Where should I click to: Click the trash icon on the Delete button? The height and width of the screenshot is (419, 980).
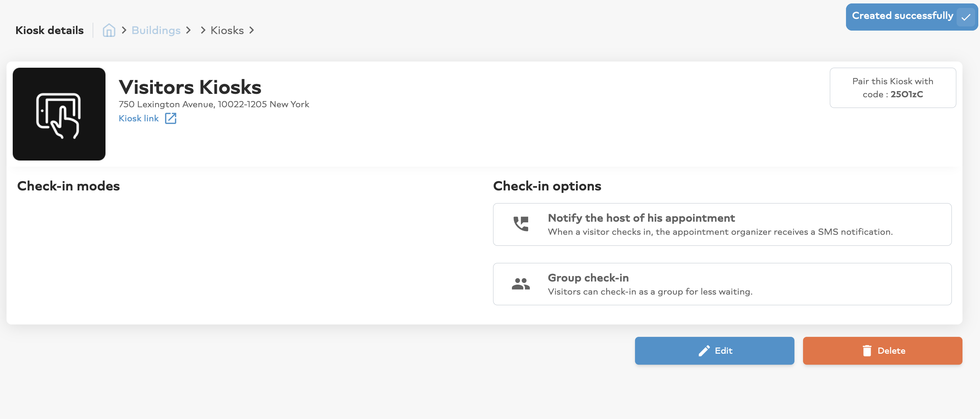tap(867, 351)
